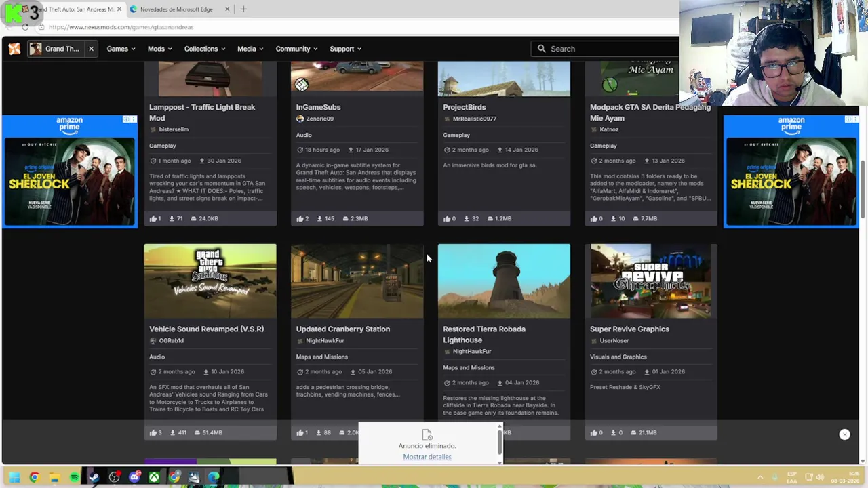Expand the Community dropdown menu

[296, 49]
